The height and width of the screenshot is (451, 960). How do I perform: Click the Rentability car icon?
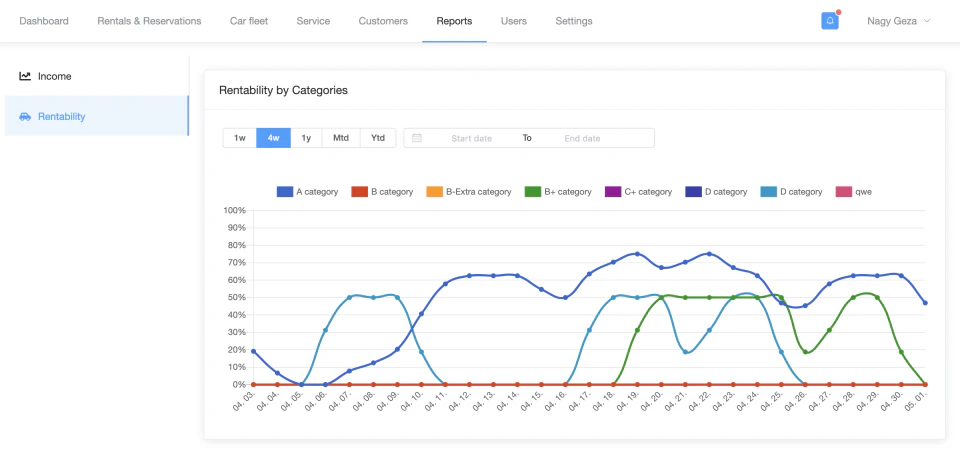(25, 117)
